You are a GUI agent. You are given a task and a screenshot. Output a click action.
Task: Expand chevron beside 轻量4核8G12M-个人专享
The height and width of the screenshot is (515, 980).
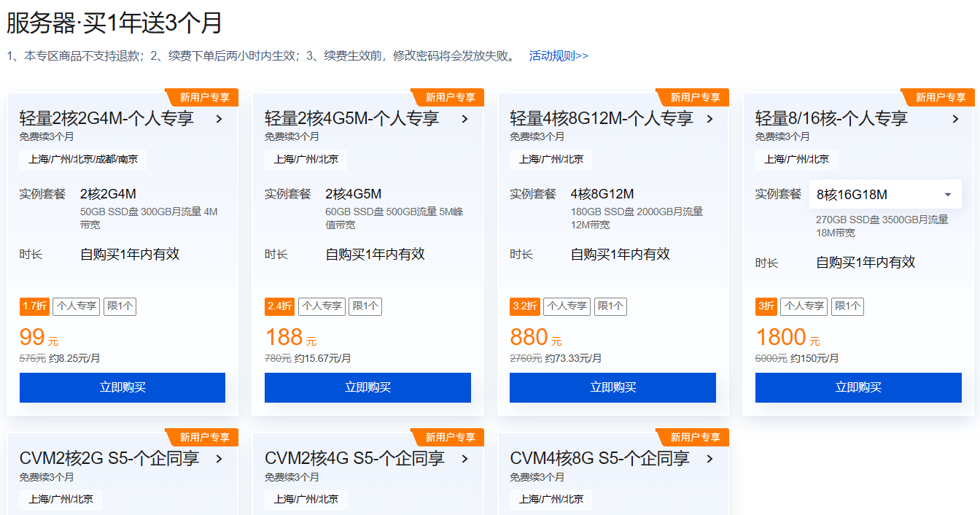(709, 119)
